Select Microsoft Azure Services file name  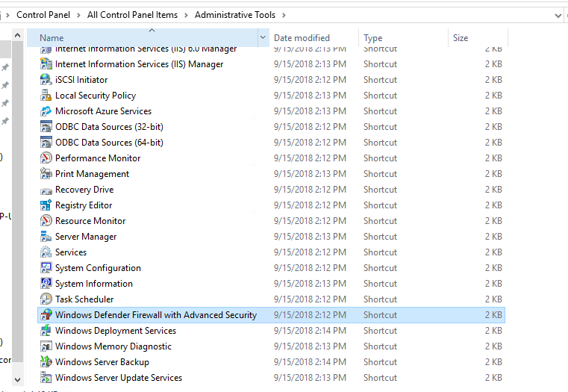coord(103,111)
